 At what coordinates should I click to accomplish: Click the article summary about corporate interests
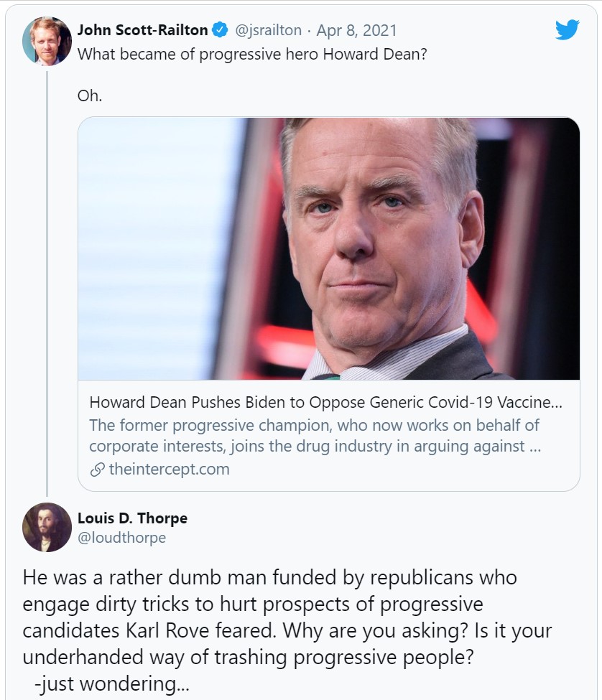tap(315, 435)
